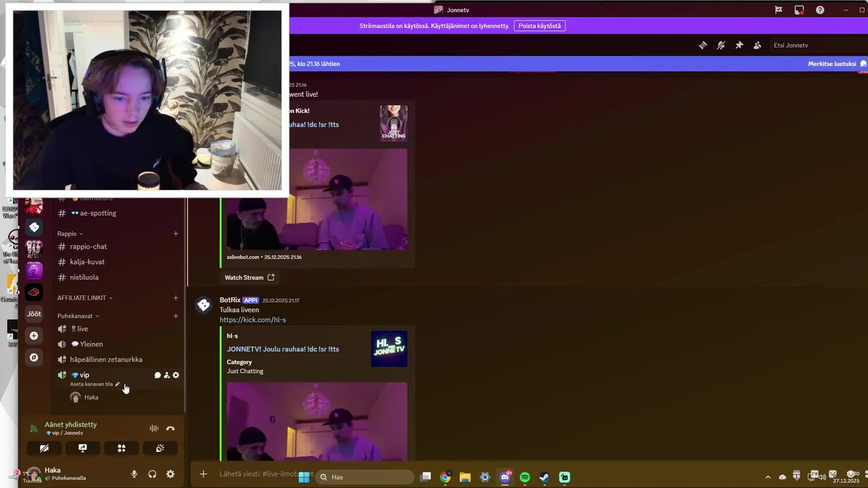
Task: Open the soundboard button
Action: click(160, 448)
